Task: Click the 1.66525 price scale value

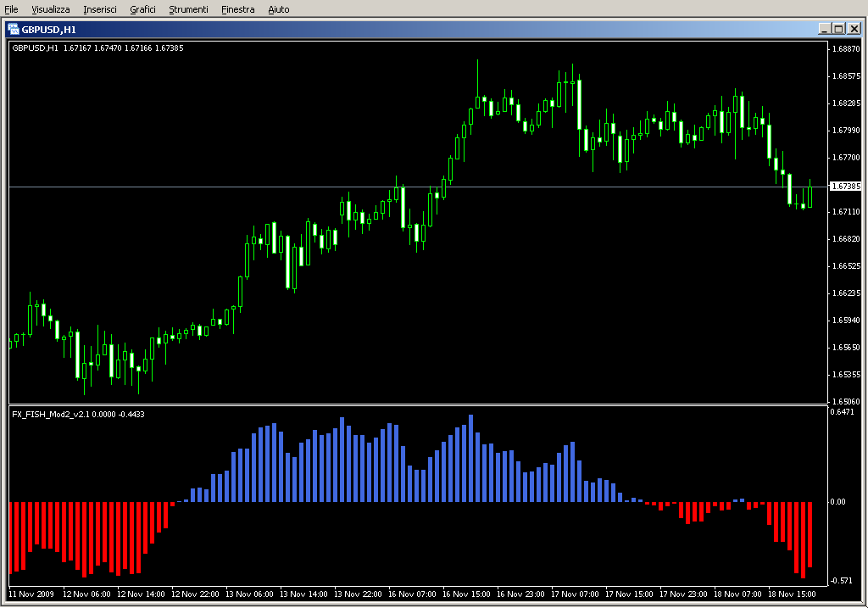Action: pyautogui.click(x=847, y=265)
